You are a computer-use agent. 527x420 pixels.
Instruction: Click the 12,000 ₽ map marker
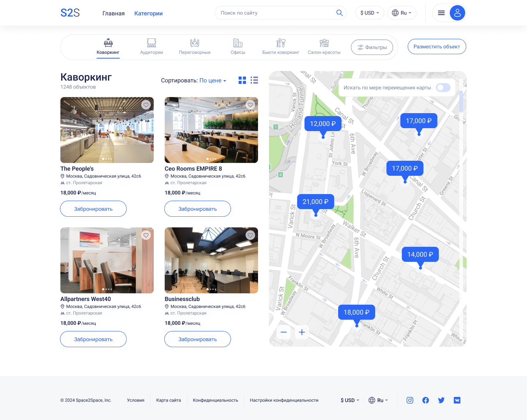click(323, 124)
